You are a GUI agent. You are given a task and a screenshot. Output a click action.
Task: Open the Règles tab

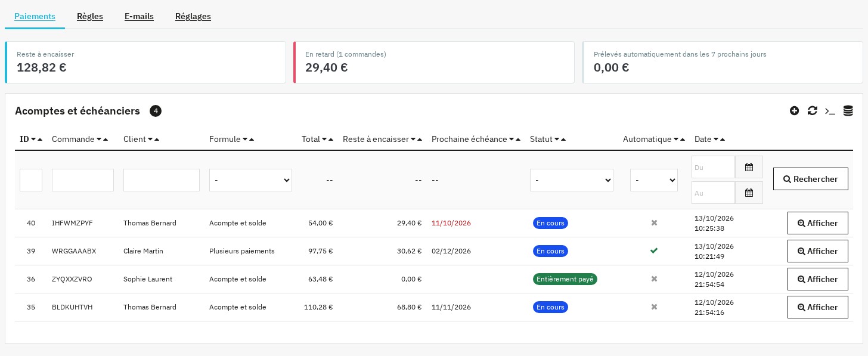click(90, 16)
